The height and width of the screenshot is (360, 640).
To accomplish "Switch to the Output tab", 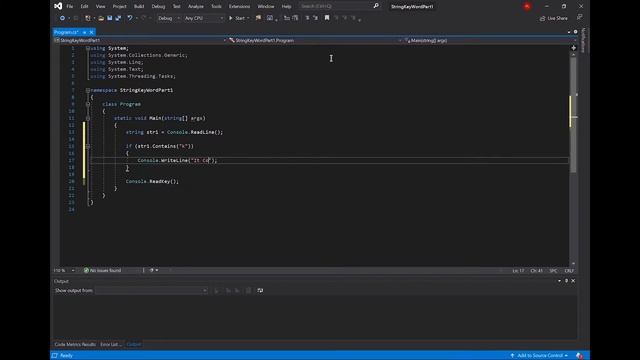I will 133,344.
